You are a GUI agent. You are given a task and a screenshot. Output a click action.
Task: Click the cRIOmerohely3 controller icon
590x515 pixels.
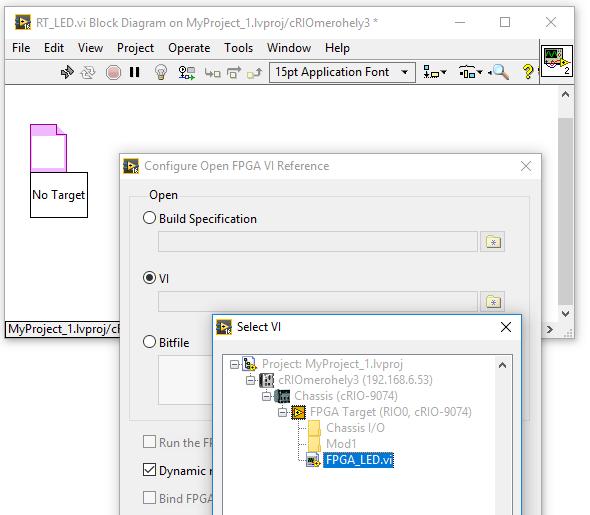tap(266, 380)
